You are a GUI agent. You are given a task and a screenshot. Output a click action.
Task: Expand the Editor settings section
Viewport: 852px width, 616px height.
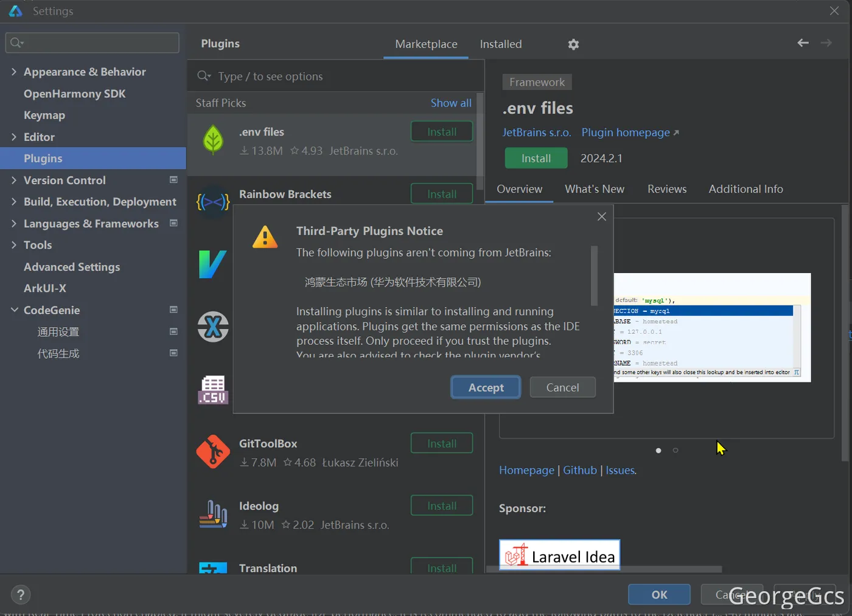click(x=14, y=137)
